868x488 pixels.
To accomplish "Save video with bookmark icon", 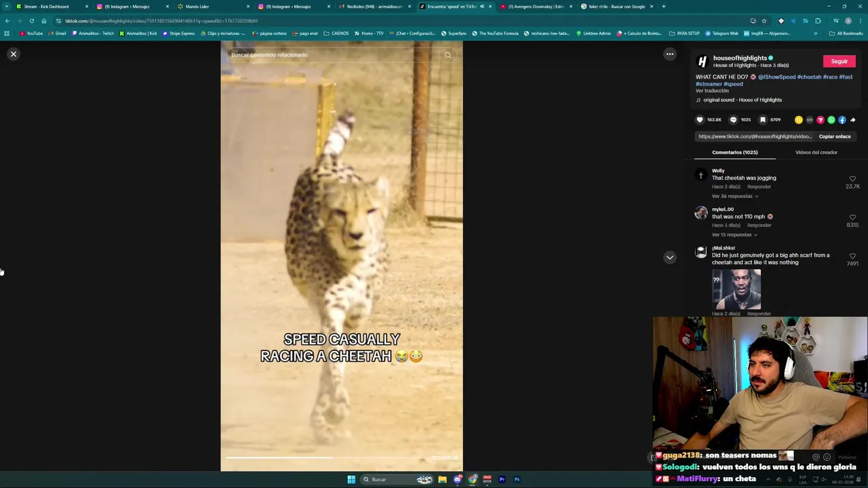I will tap(762, 120).
